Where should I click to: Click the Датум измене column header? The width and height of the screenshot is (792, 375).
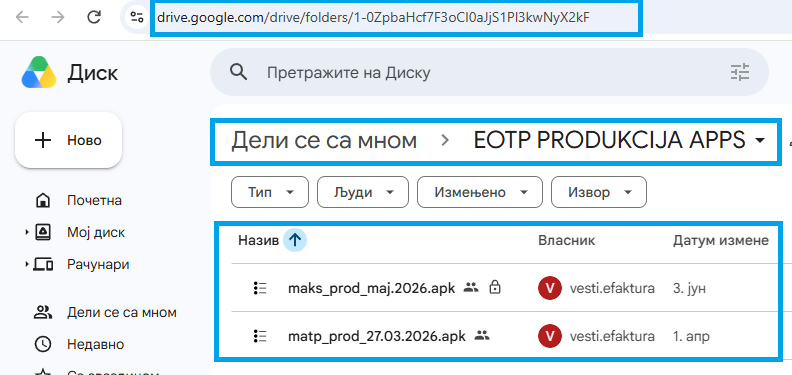point(721,241)
